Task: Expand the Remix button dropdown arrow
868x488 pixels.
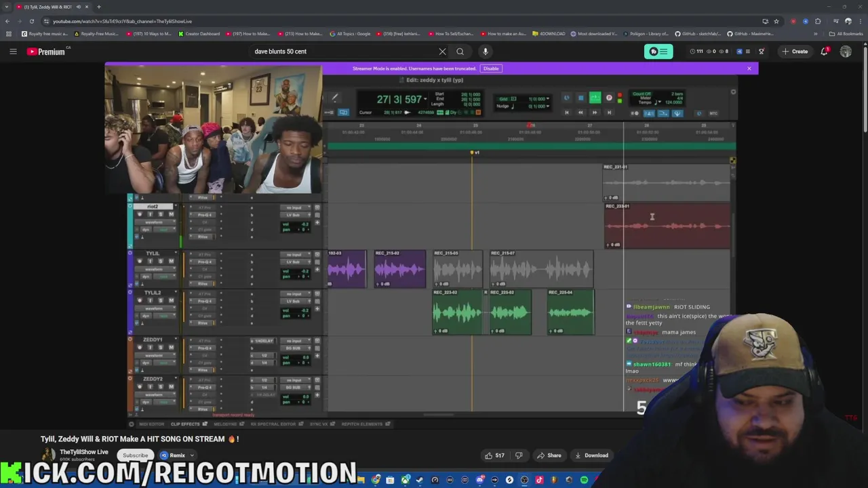Action: tap(192, 455)
